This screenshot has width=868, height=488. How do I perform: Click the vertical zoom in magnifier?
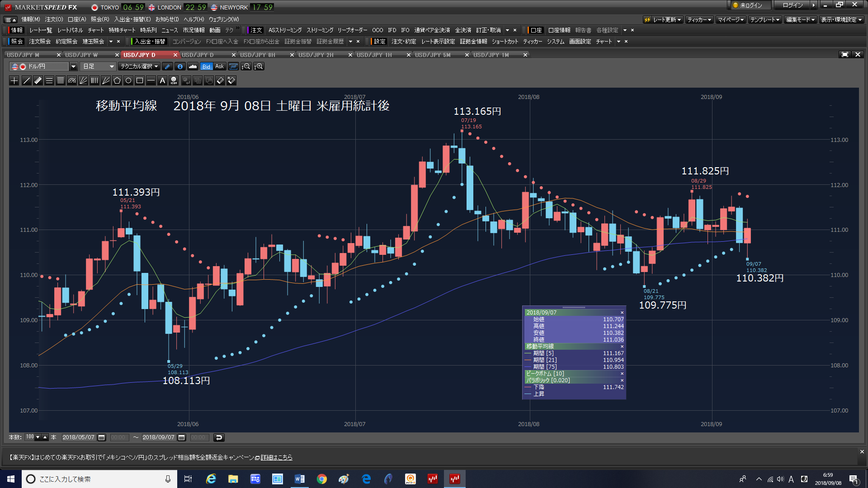259,66
